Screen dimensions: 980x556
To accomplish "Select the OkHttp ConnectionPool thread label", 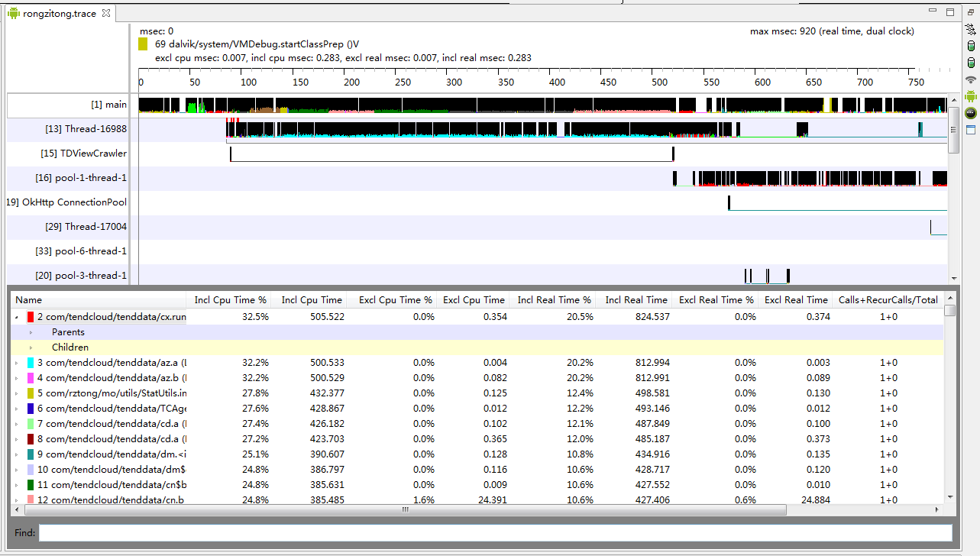I will [66, 202].
